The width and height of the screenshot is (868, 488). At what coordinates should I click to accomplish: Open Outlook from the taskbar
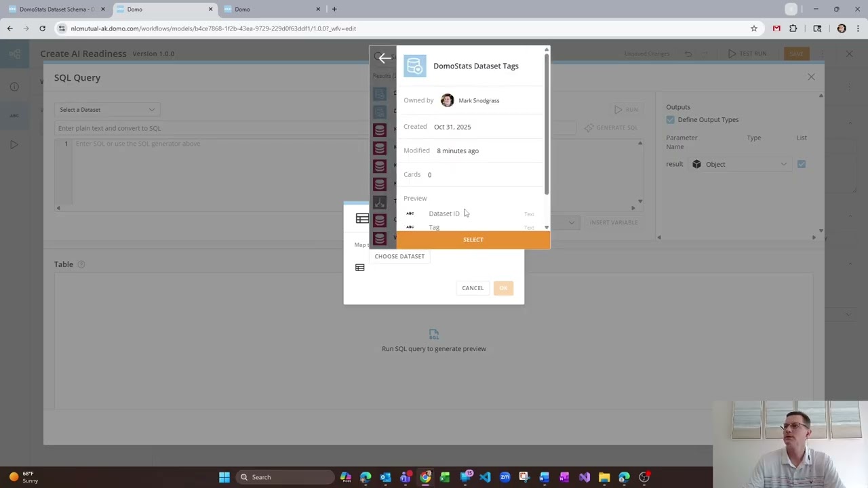(x=385, y=477)
